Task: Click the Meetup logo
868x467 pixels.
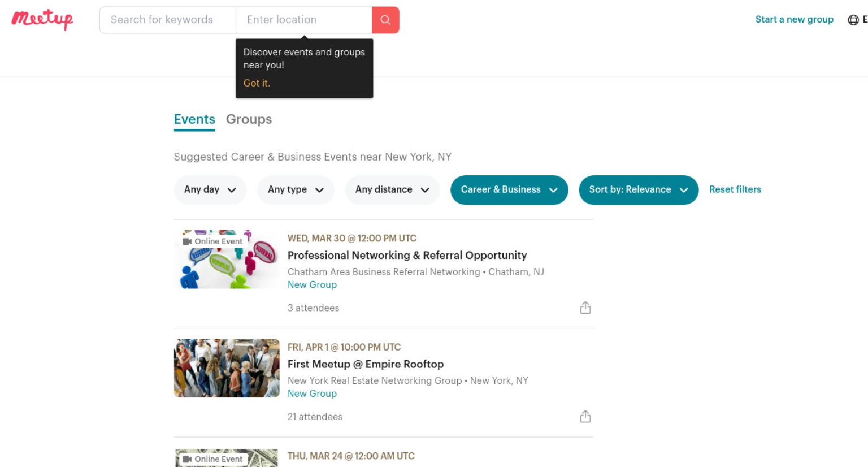Action: click(x=42, y=20)
